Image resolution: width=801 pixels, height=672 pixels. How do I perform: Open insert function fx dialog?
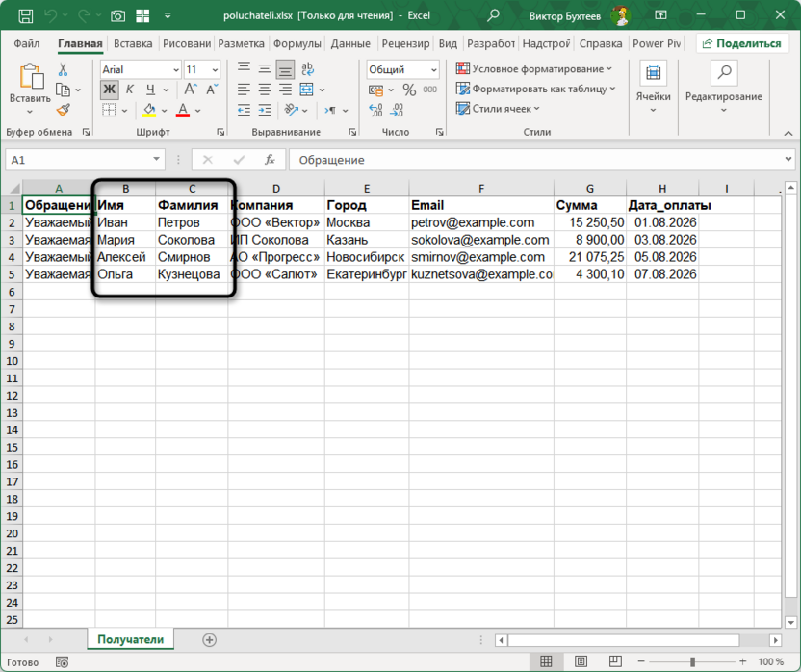tap(270, 160)
